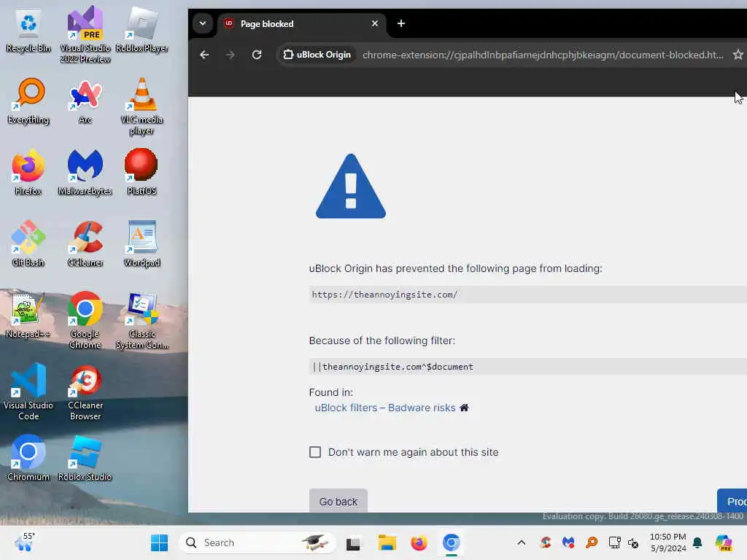Click the Go back button
The height and width of the screenshot is (560, 747).
[x=338, y=501]
